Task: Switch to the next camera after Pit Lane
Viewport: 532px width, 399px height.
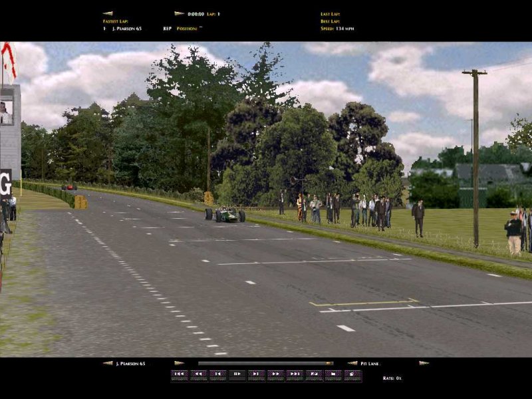Action: pyautogui.click(x=424, y=363)
